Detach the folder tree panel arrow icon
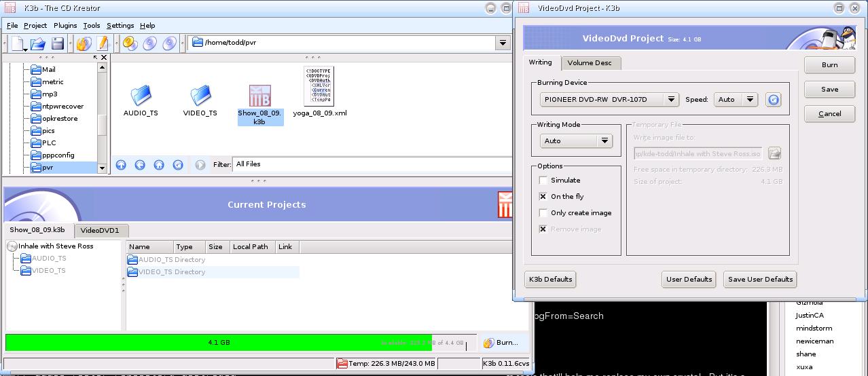Screen dimensions: 868x376 tap(96, 58)
